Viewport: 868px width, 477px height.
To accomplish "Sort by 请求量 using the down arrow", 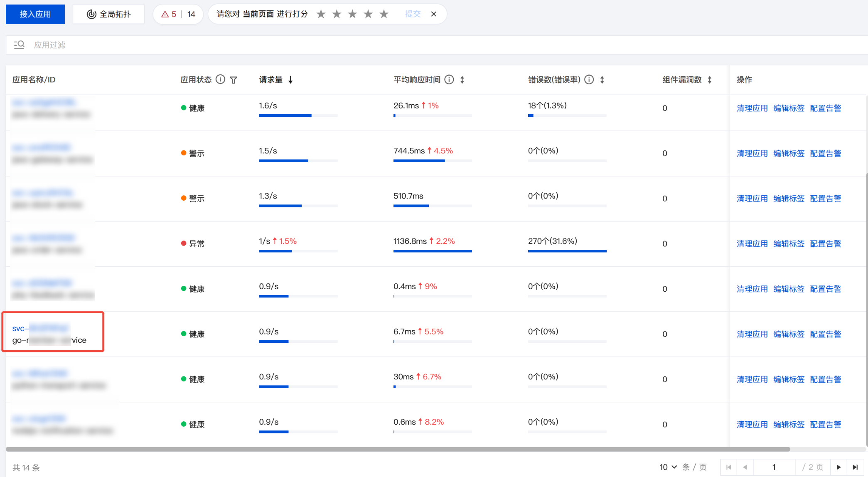I will pos(290,80).
